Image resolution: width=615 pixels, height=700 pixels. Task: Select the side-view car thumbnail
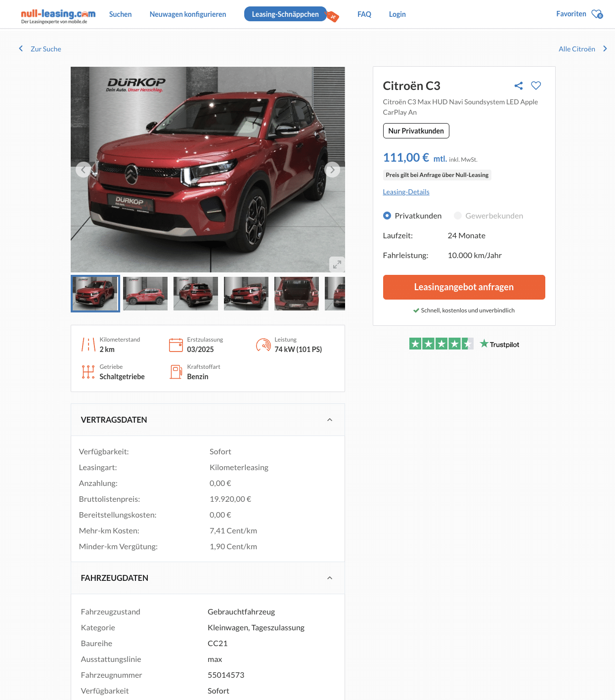click(145, 294)
